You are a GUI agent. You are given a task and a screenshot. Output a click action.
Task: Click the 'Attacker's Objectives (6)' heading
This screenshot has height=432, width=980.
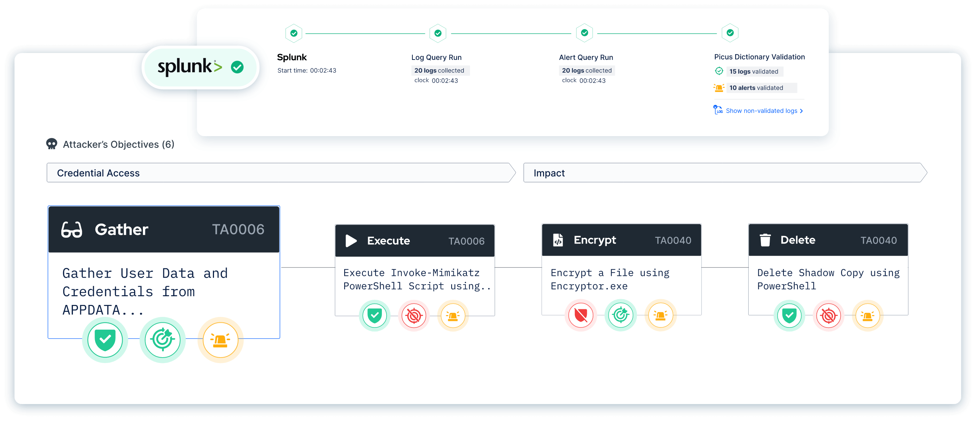[x=118, y=144]
